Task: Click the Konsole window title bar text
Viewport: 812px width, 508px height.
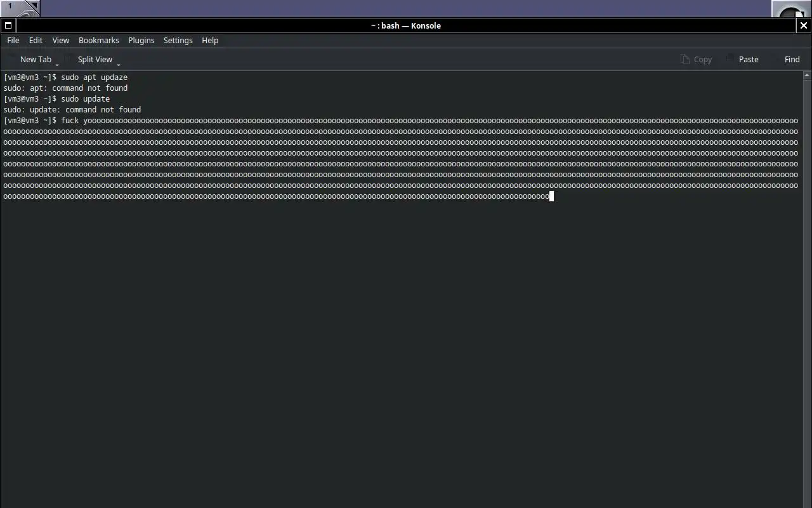Action: [406, 25]
